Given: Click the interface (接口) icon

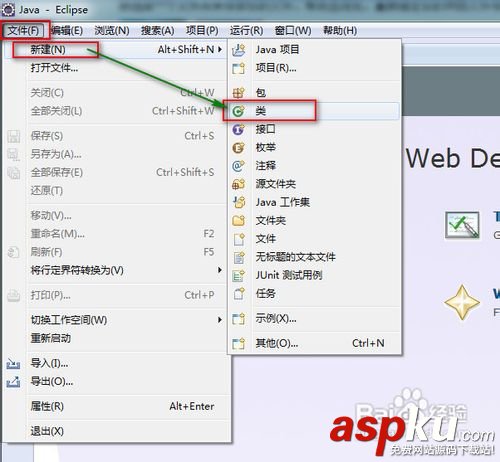Looking at the screenshot, I should coord(239,129).
